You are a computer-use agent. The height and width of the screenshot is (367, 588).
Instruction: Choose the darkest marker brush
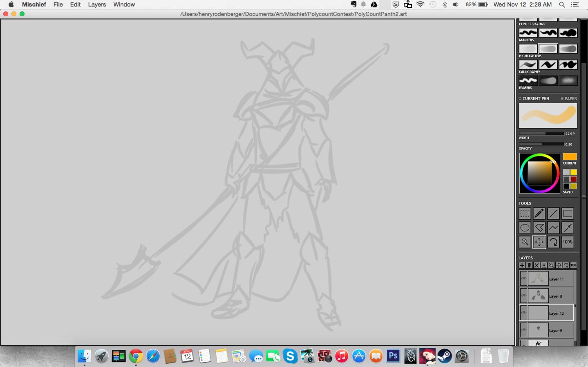pyautogui.click(x=568, y=49)
